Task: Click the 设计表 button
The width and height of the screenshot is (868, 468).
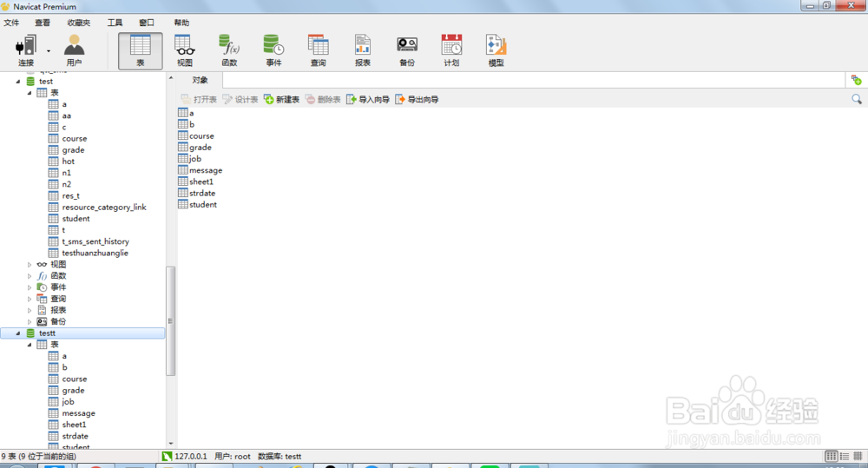Action: pyautogui.click(x=240, y=100)
